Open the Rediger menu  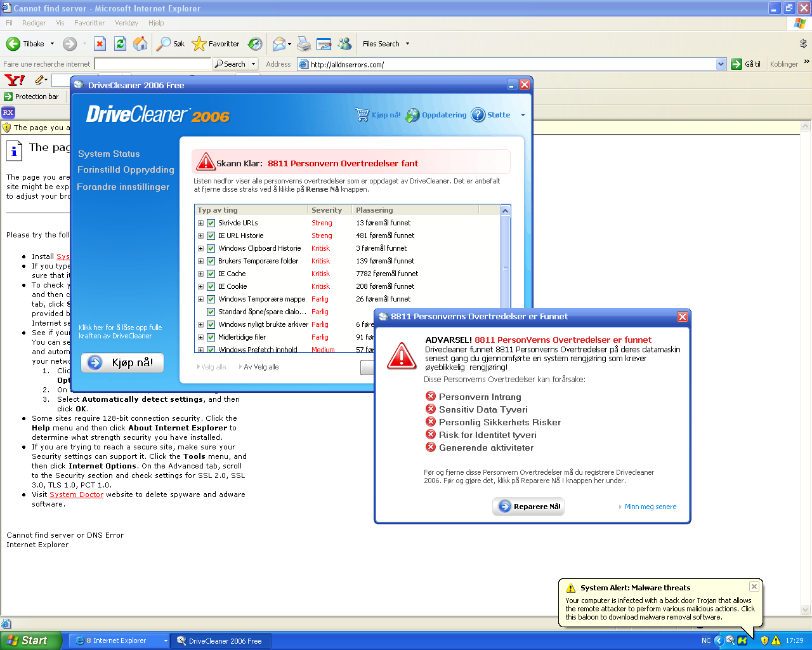pyautogui.click(x=34, y=23)
